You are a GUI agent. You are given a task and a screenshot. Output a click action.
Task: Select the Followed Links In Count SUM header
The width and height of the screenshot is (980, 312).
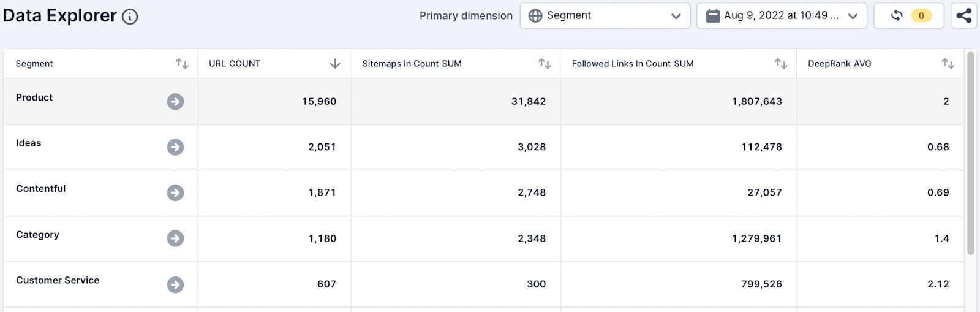632,64
